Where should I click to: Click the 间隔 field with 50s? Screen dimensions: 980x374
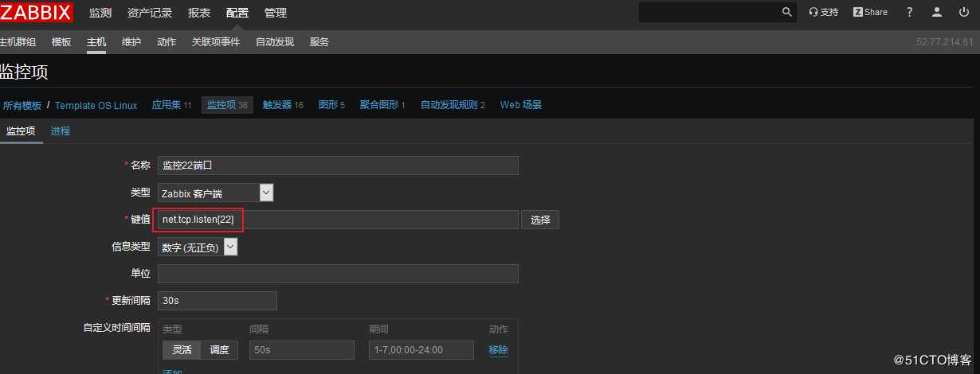coord(301,350)
